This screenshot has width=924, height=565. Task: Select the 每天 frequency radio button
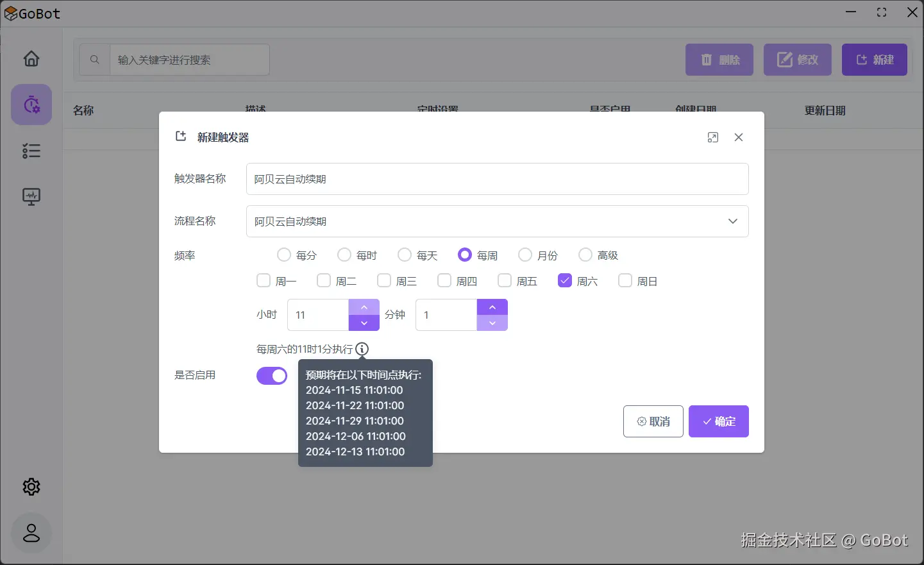click(404, 255)
